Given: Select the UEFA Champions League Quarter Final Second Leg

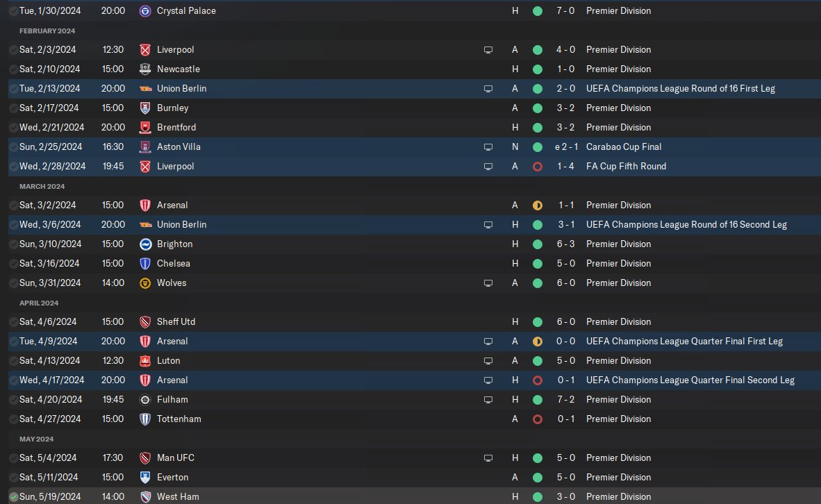Looking at the screenshot, I should click(x=690, y=380).
